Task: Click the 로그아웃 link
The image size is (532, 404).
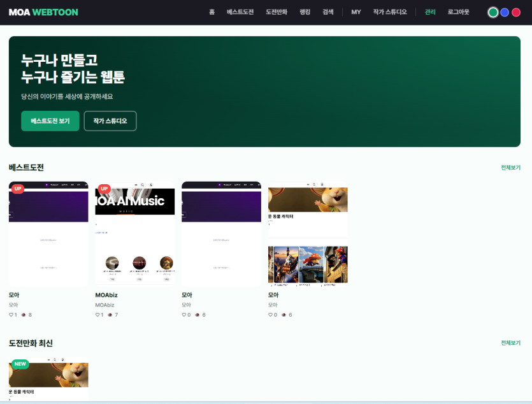Action: click(x=458, y=12)
